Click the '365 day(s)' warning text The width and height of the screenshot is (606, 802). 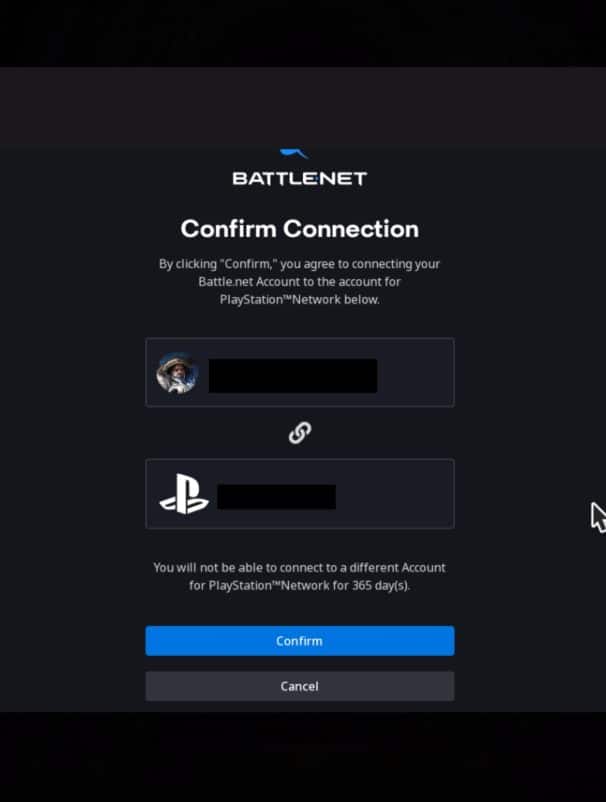[381, 586]
